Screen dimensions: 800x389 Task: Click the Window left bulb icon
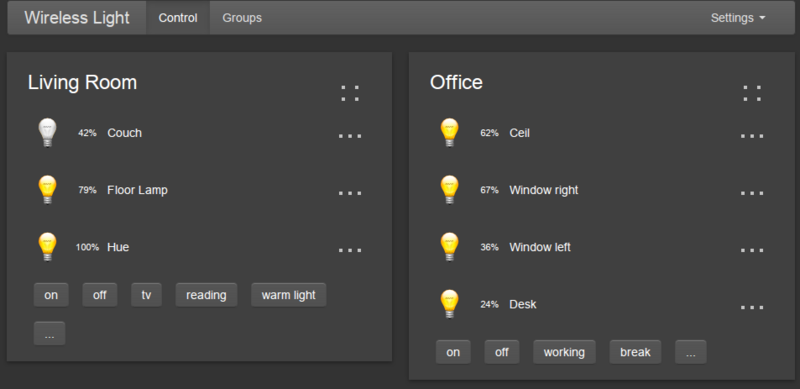(x=449, y=247)
